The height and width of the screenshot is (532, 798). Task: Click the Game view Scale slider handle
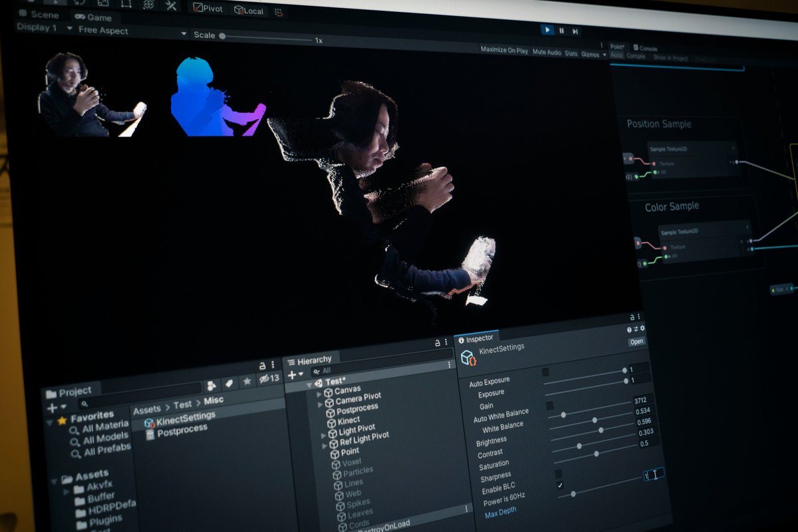click(222, 36)
